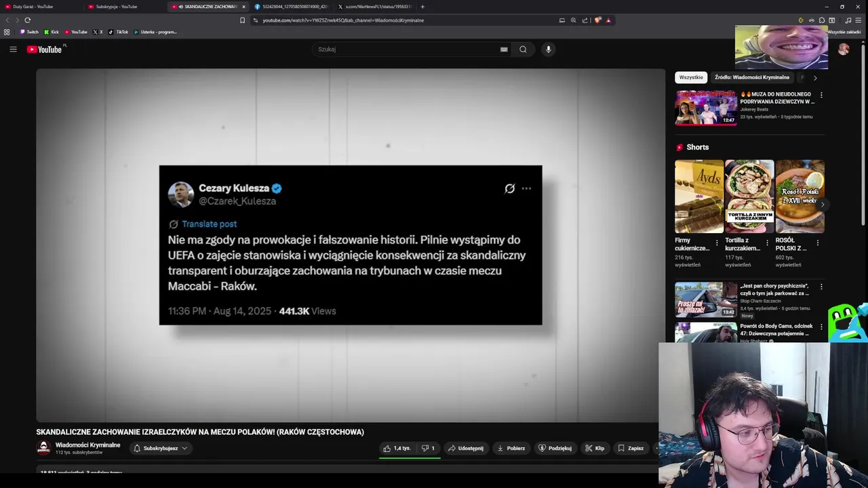
Task: Open the X bookmark
Action: 98,32
